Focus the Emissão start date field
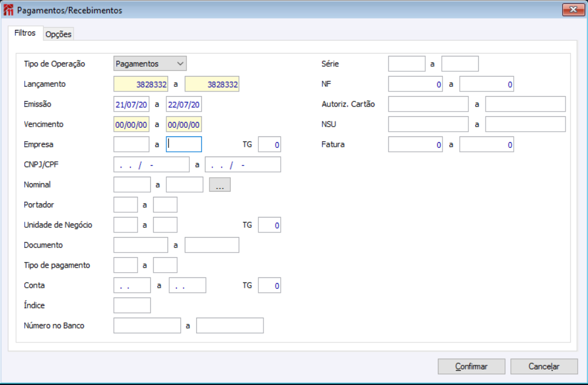This screenshot has width=588, height=385. click(132, 104)
